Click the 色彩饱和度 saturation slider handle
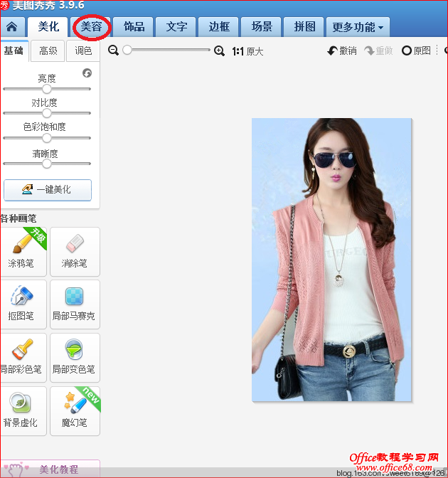The height and width of the screenshot is (478, 448). click(47, 138)
